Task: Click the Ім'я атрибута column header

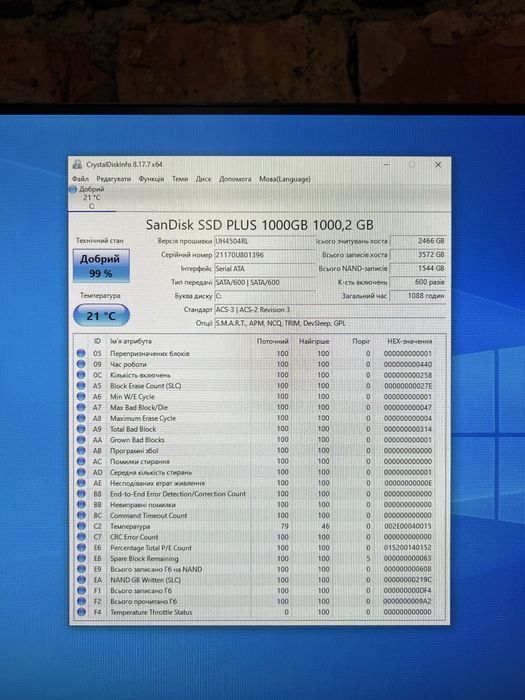Action: pyautogui.click(x=131, y=341)
